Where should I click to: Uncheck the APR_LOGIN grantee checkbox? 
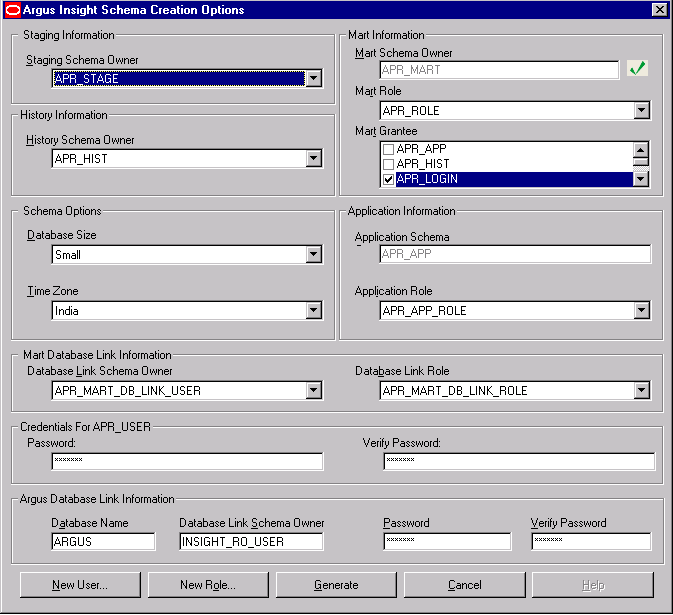[388, 179]
